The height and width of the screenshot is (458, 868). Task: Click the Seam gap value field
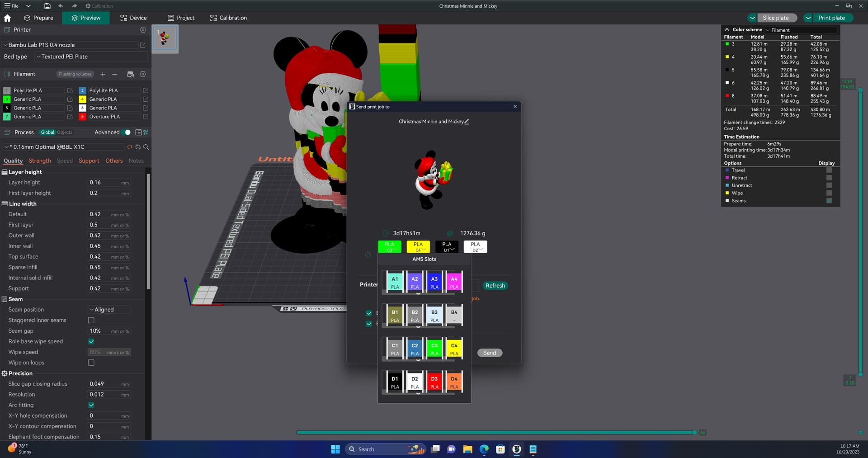[x=109, y=331]
